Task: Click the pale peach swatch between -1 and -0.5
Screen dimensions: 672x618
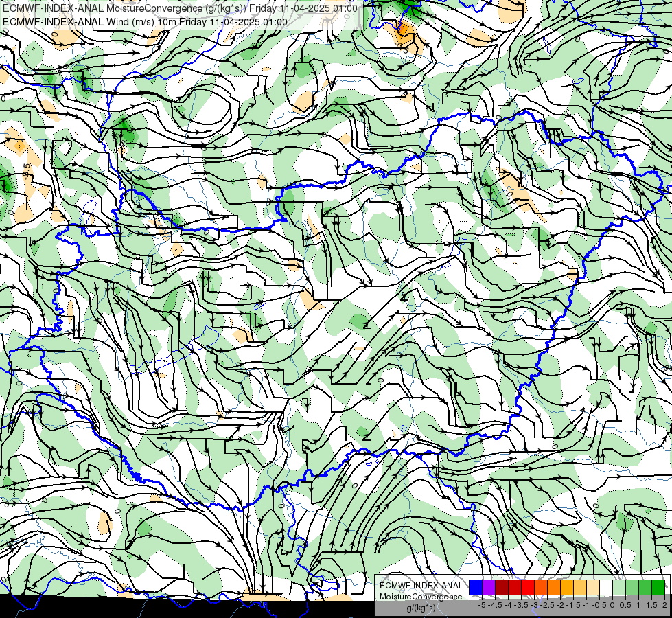Action: pos(593,587)
